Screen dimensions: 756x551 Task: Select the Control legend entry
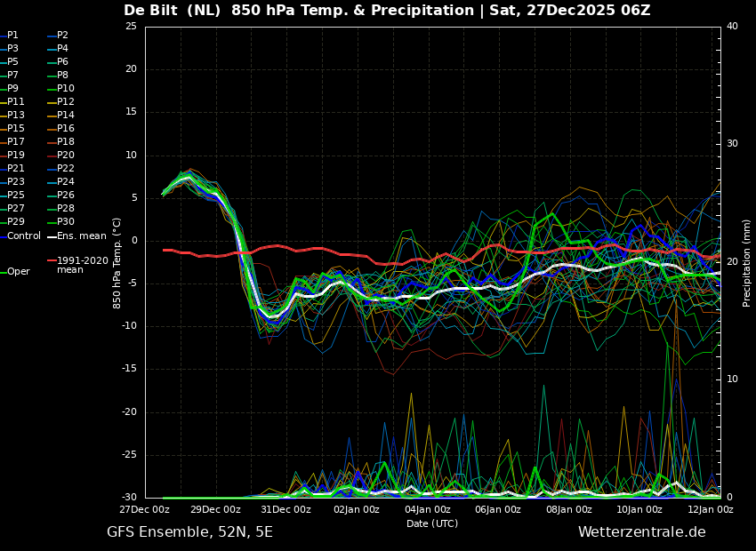(24, 236)
